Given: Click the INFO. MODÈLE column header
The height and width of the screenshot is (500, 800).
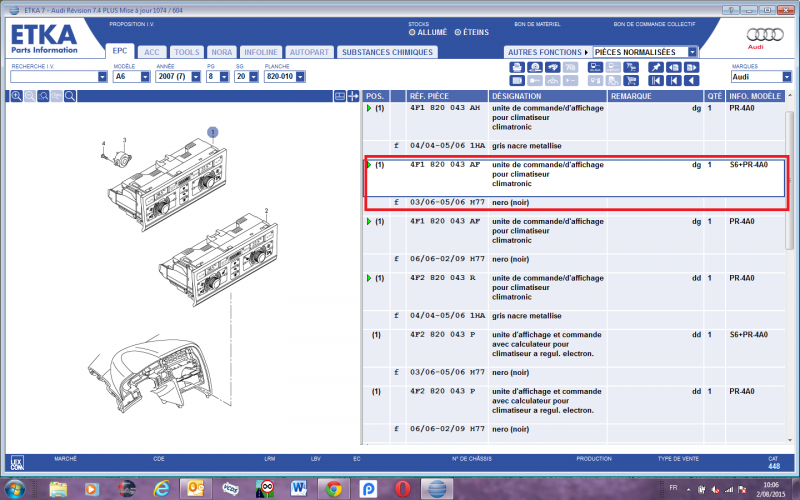Looking at the screenshot, I should coord(755,96).
